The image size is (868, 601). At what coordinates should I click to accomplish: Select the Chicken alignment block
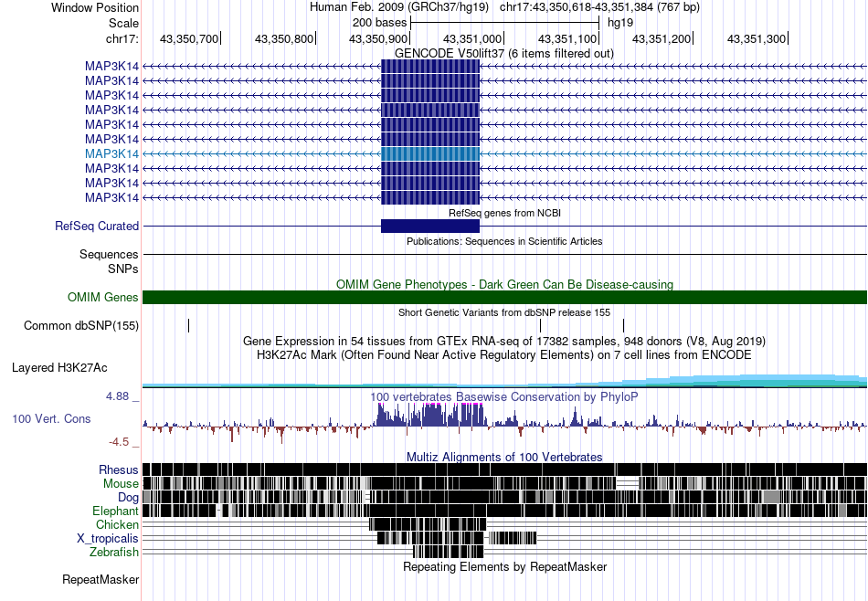[428, 524]
